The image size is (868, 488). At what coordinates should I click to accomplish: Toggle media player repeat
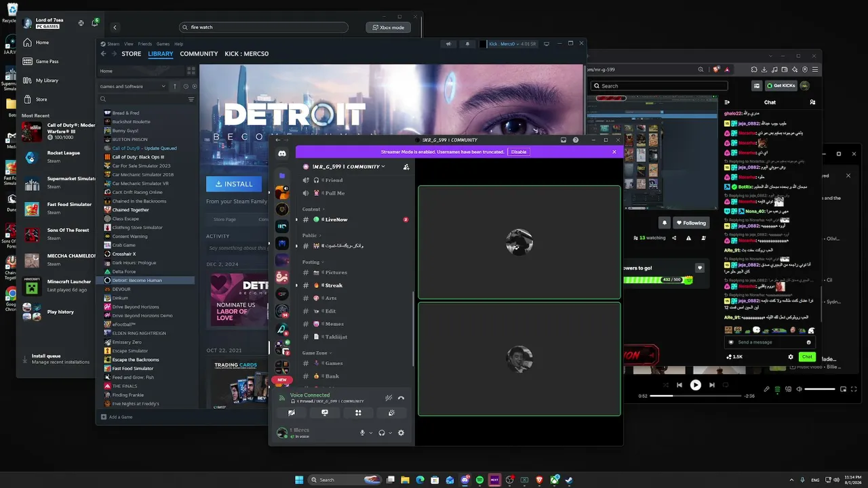pyautogui.click(x=725, y=385)
